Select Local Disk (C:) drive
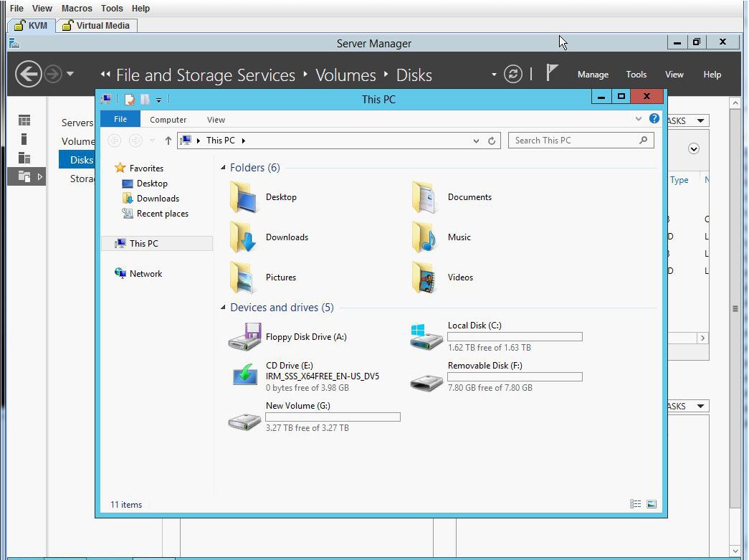This screenshot has height=560, width=749. point(496,336)
